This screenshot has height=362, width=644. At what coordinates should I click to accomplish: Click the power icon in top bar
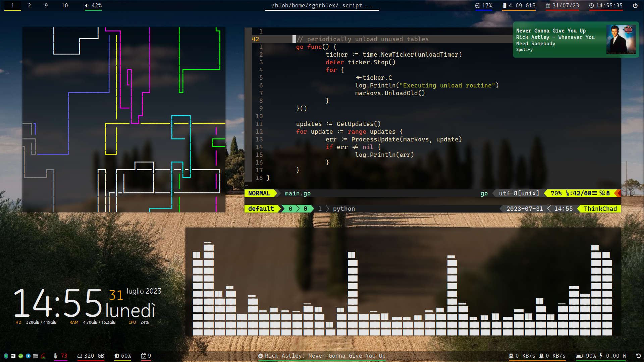tap(635, 6)
